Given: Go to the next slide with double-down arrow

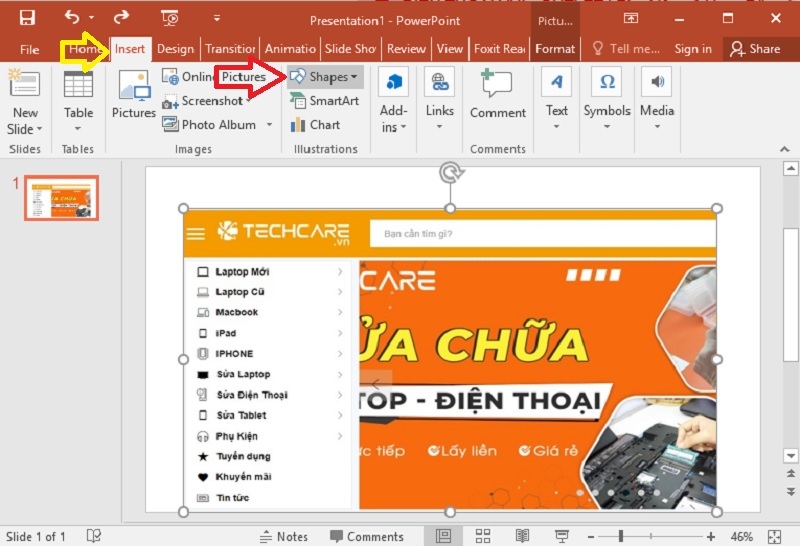Looking at the screenshot, I should pyautogui.click(x=790, y=491).
